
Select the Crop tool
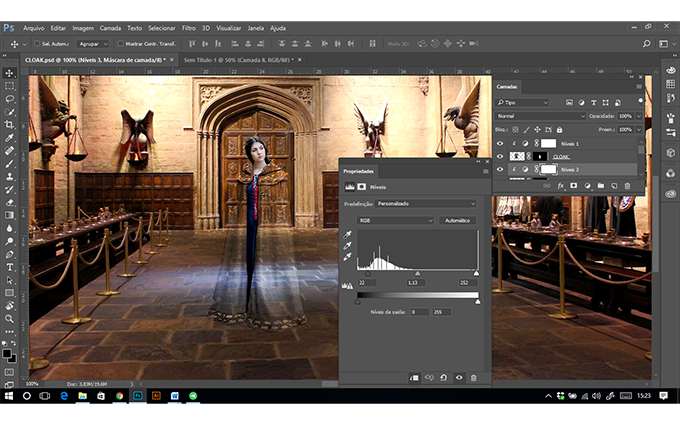tap(10, 125)
